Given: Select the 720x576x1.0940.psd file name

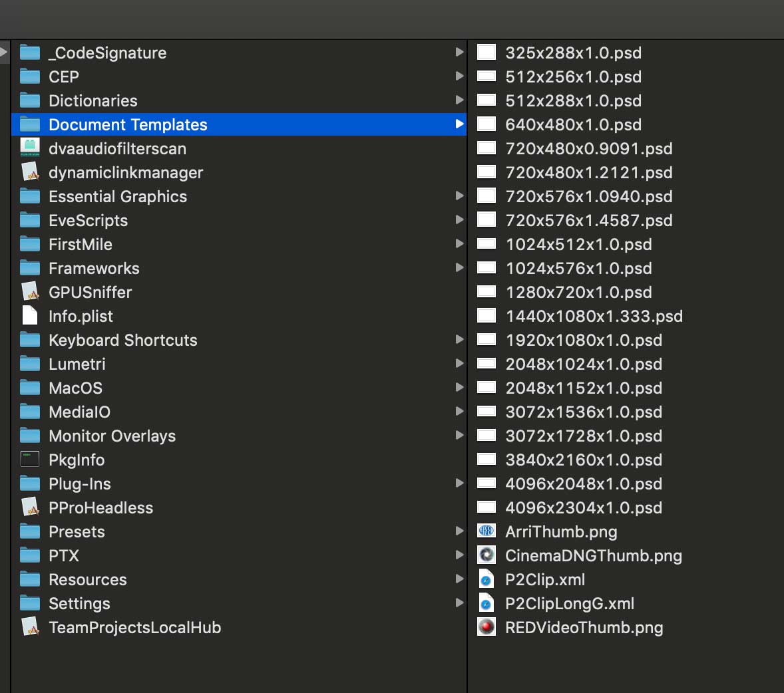Looking at the screenshot, I should pos(589,197).
